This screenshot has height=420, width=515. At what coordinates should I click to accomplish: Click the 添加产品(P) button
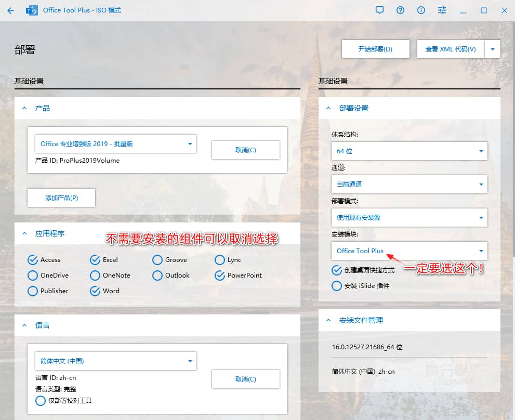61,198
